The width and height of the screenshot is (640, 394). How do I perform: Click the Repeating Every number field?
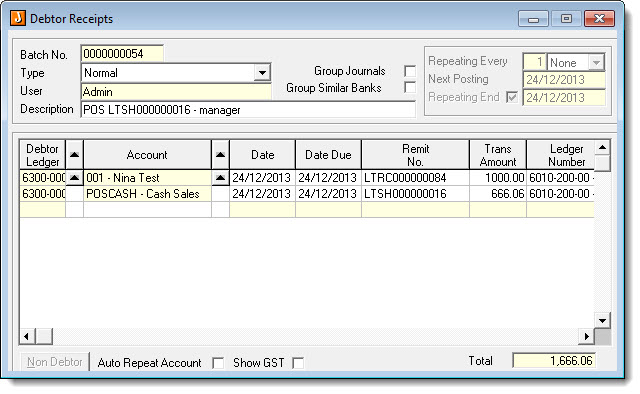[534, 62]
